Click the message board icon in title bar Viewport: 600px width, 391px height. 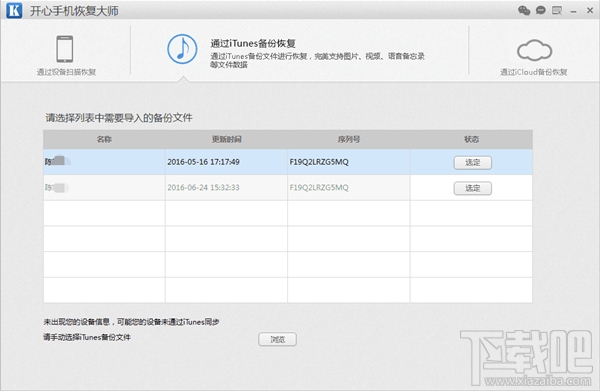click(557, 10)
